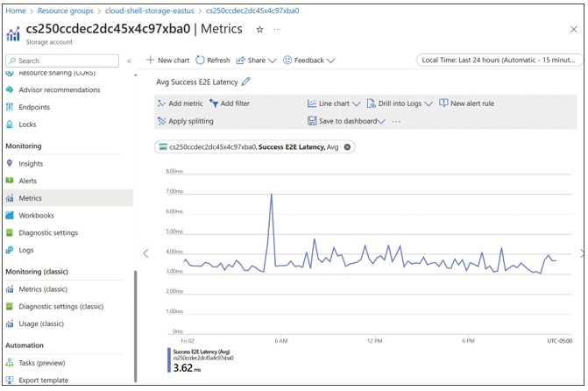The width and height of the screenshot is (588, 391).
Task: Pan the chart back with the left arrow
Action: point(145,253)
